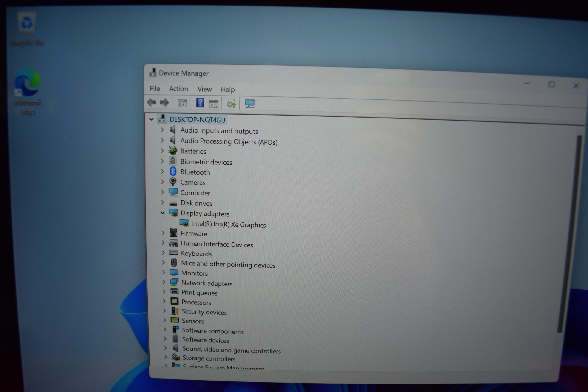Select the Bluetooth category icon

coord(173,172)
